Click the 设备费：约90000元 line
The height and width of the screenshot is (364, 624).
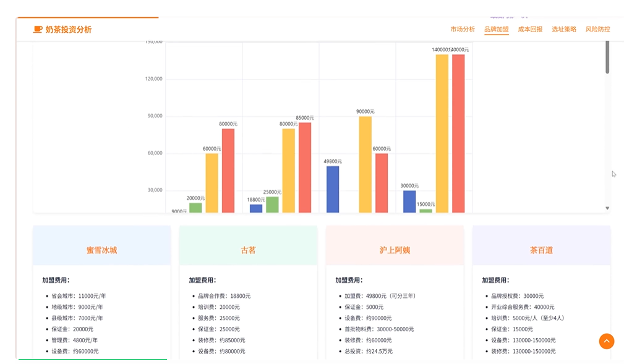[368, 318]
